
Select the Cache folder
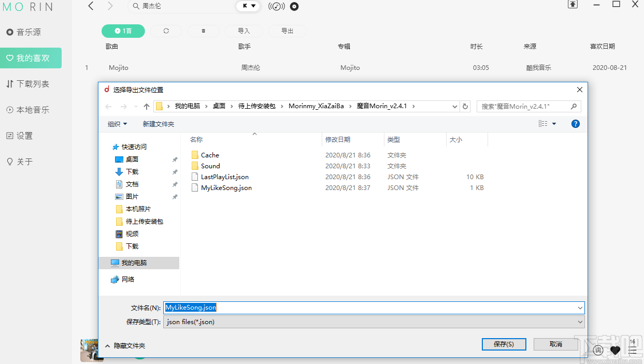click(x=210, y=155)
